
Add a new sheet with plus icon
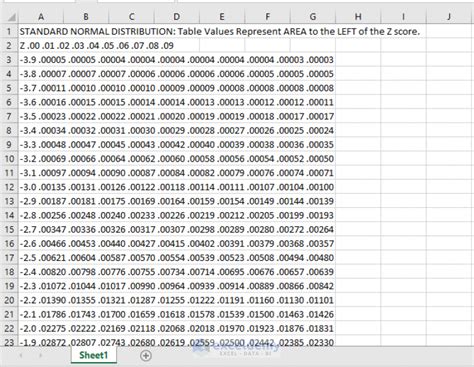[146, 356]
